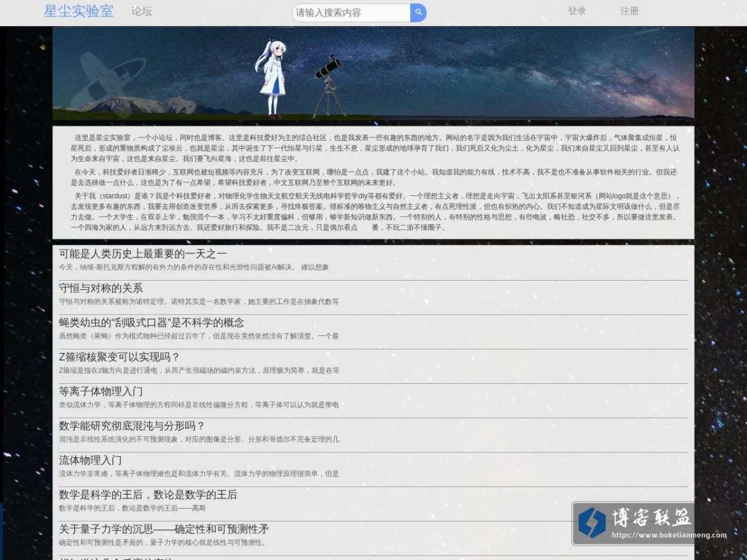Click excerpt starting 虽然蝇类（果蝇）作为模式物种
This screenshot has height=560, width=747.
click(x=199, y=336)
